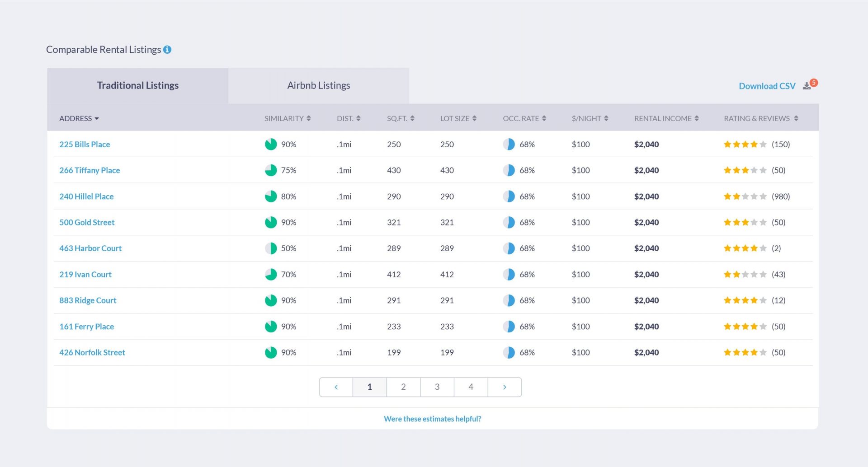Click the similarity pie chart for 219 Ivan Court
This screenshot has width=868, height=467.
[x=270, y=274]
